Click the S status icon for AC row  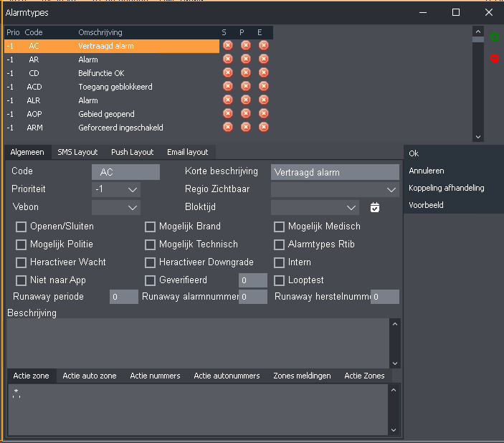coord(228,46)
